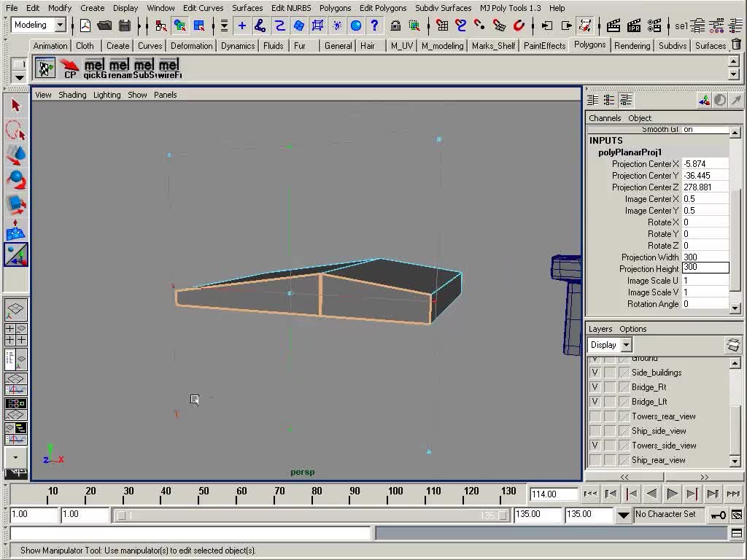Toggle display type box of Bridge_Rt layer
This screenshot has height=560, width=747.
[609, 387]
